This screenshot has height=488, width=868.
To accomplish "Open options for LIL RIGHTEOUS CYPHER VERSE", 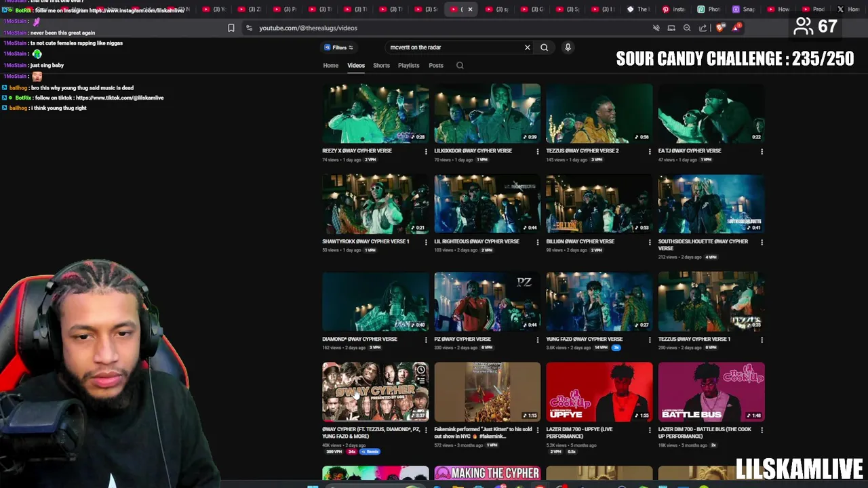I will tap(538, 242).
